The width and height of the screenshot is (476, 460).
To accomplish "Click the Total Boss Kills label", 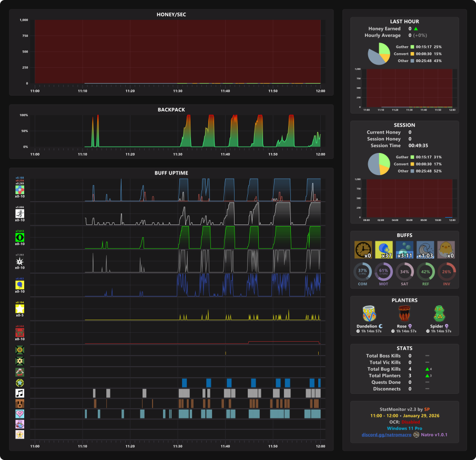I will (383, 355).
